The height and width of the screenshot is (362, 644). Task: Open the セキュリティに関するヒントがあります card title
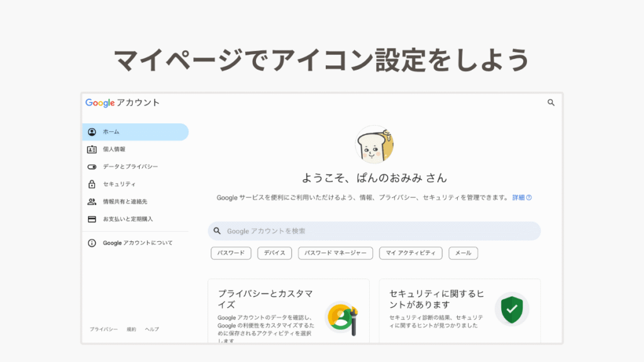[436, 299]
